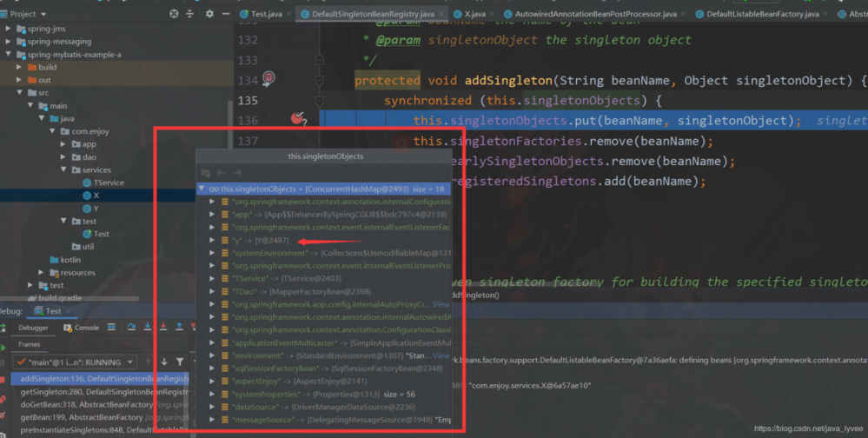Close the DefaultSingletonBeanRegistry.java tab

441,14
